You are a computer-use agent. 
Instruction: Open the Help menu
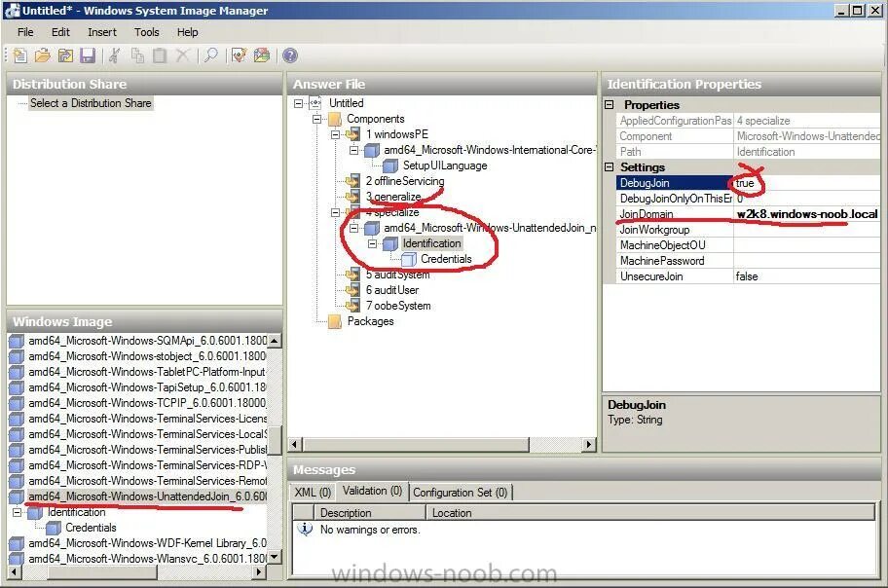click(188, 32)
